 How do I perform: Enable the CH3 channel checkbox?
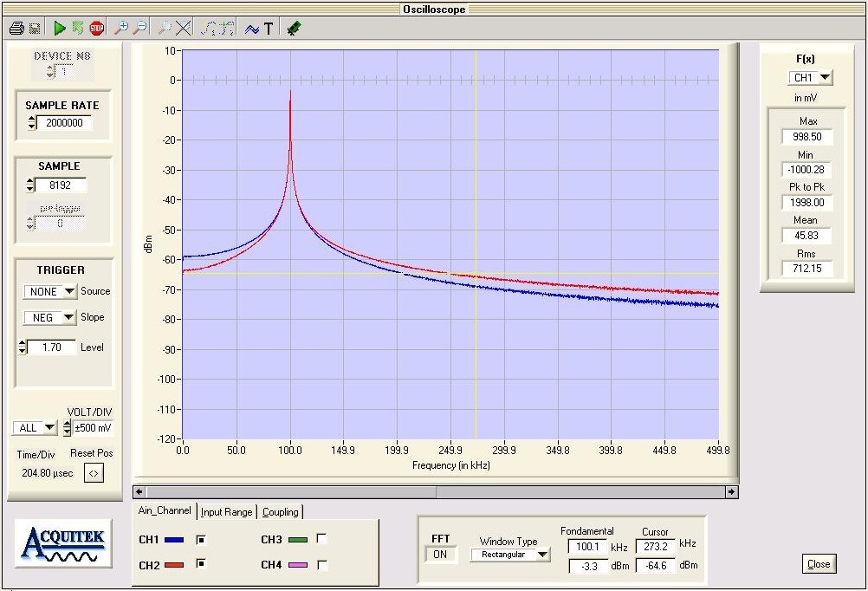pos(321,538)
